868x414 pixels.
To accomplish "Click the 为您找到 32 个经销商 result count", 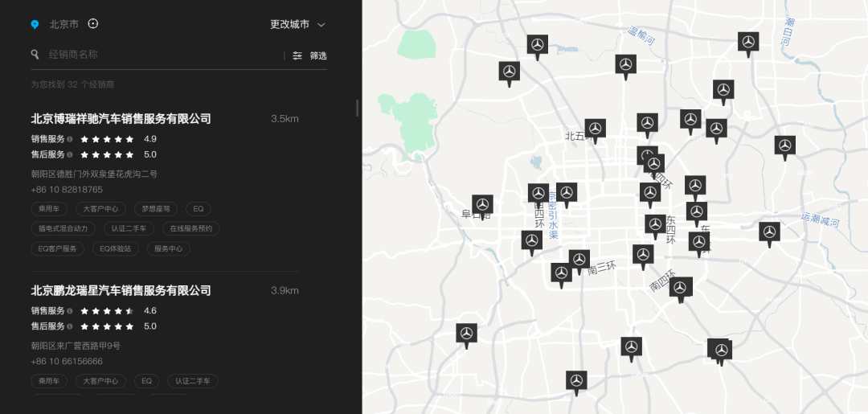I will (x=72, y=84).
